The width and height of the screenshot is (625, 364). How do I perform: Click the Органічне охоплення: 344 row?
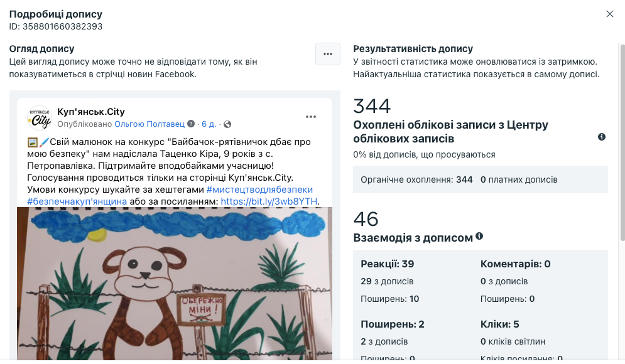[481, 179]
